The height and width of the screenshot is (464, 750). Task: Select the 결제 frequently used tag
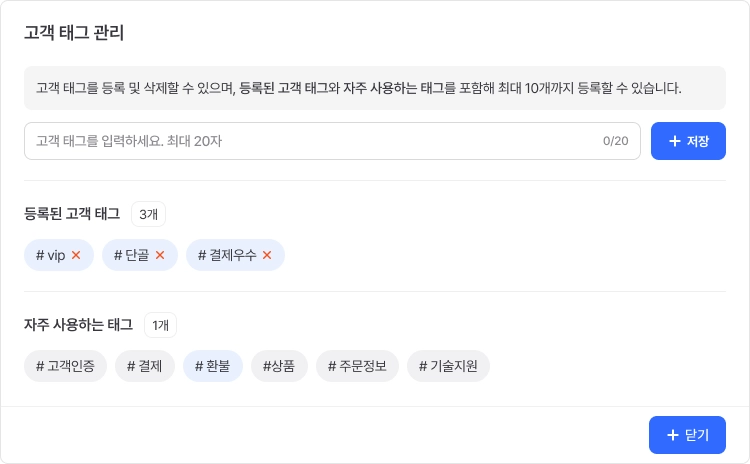coord(145,366)
